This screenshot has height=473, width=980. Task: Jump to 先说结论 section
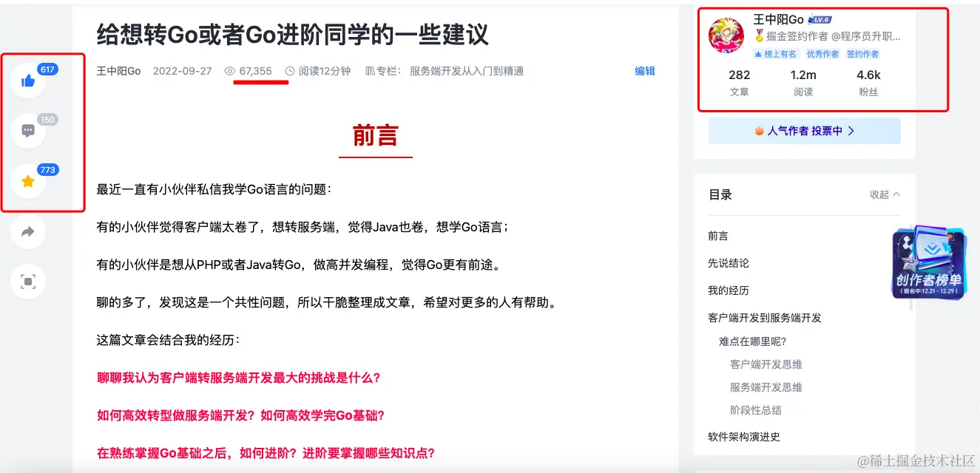pyautogui.click(x=729, y=263)
